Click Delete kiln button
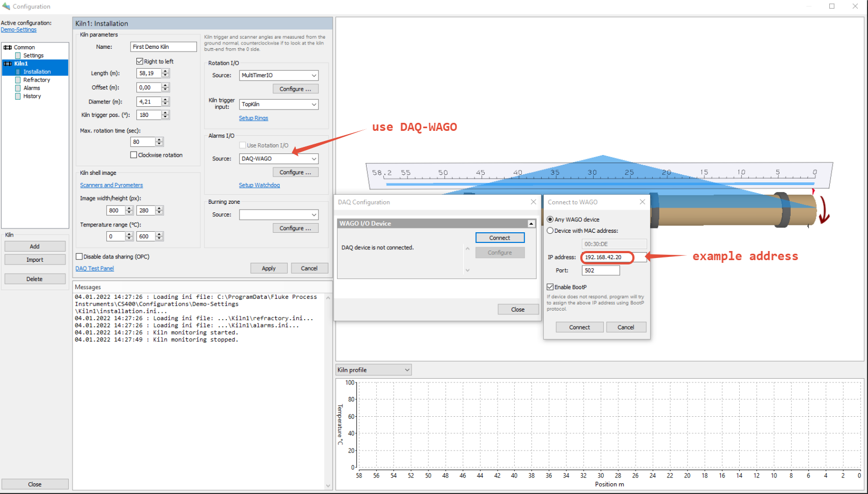The image size is (868, 494). point(35,279)
